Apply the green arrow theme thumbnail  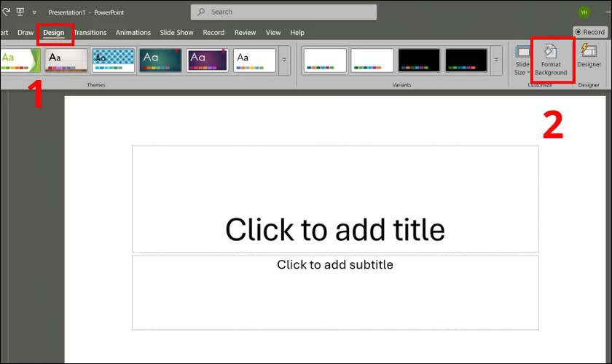pos(20,60)
